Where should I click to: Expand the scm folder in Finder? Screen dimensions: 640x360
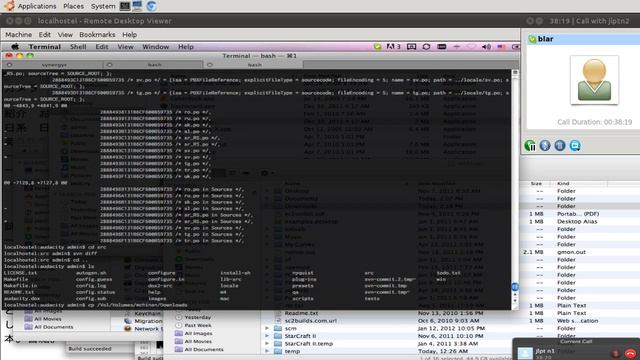pyautogui.click(x=267, y=328)
